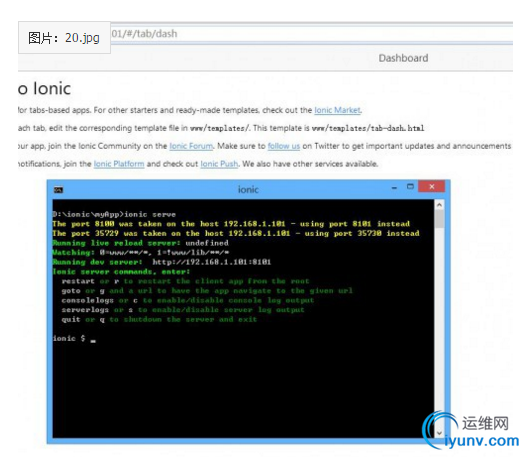
Task: Click the Dashboard page header
Action: (403, 58)
